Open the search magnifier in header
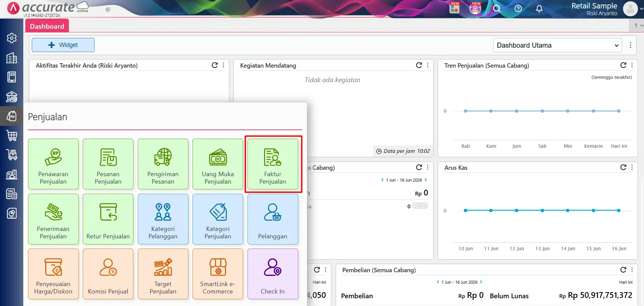This screenshot has height=306, width=644. (497, 9)
